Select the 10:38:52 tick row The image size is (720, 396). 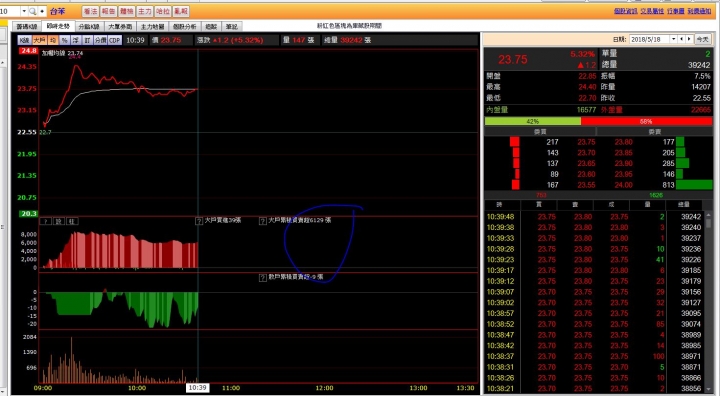pos(595,324)
